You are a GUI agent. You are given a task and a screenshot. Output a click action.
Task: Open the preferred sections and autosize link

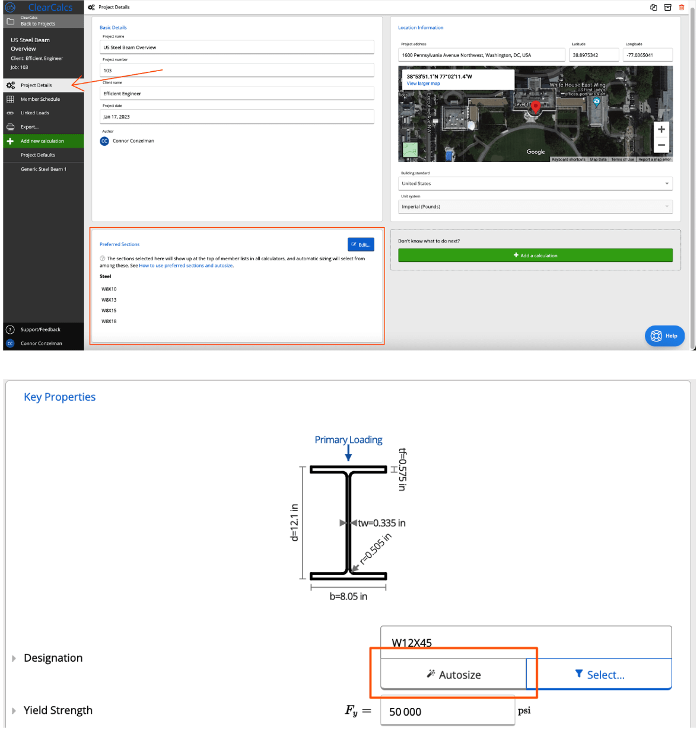186,266
